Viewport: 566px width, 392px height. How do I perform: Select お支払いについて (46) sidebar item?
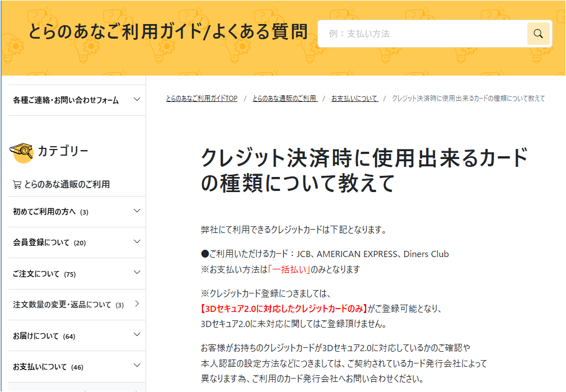[48, 367]
